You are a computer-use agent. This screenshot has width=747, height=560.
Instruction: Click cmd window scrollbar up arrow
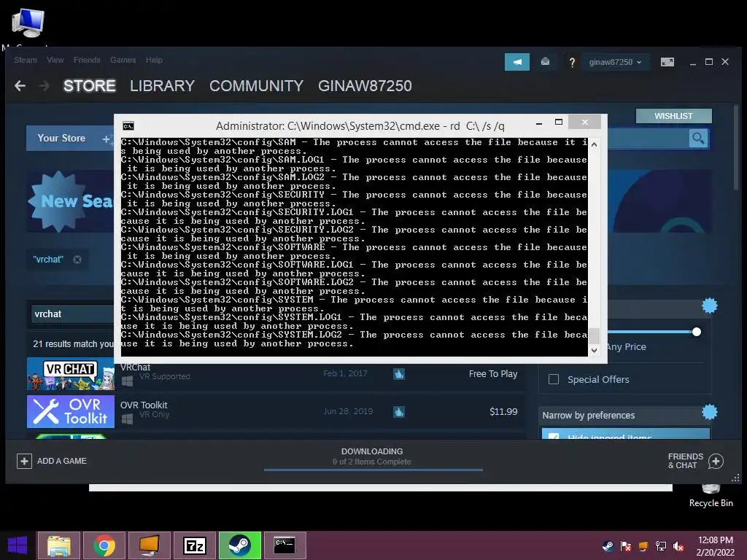pos(594,144)
